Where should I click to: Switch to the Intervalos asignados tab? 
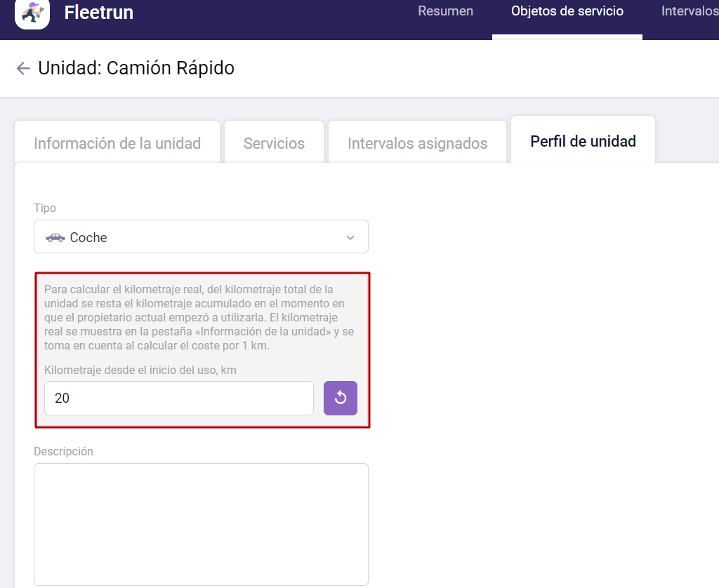pos(417,143)
